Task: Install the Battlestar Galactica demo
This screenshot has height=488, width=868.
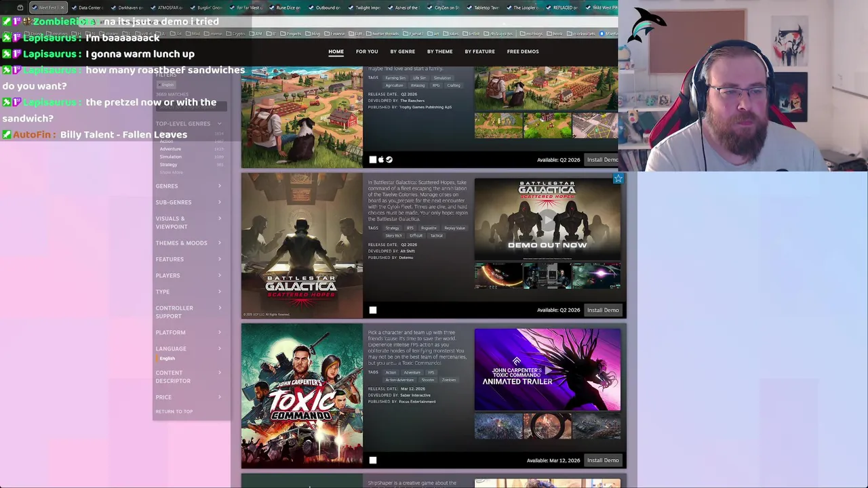Action: click(603, 310)
